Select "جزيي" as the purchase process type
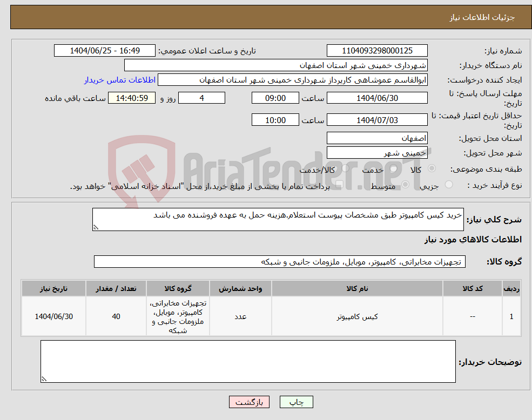The image size is (532, 420). pyautogui.click(x=449, y=184)
